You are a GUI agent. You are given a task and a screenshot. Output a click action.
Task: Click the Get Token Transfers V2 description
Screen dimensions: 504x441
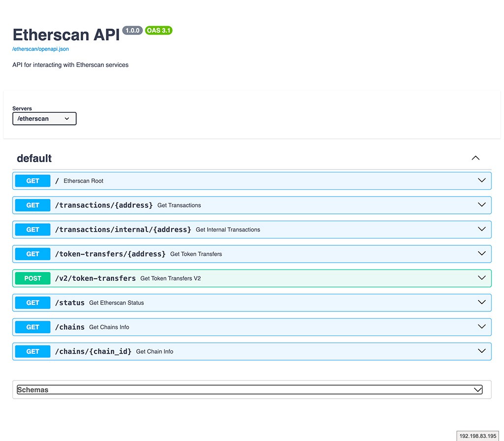pos(170,278)
